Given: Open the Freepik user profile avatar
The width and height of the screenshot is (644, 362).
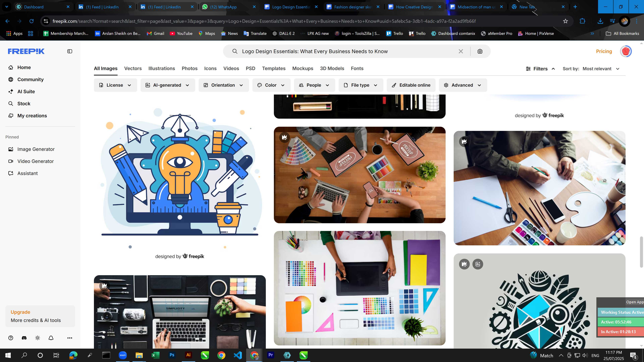Looking at the screenshot, I should click(626, 51).
